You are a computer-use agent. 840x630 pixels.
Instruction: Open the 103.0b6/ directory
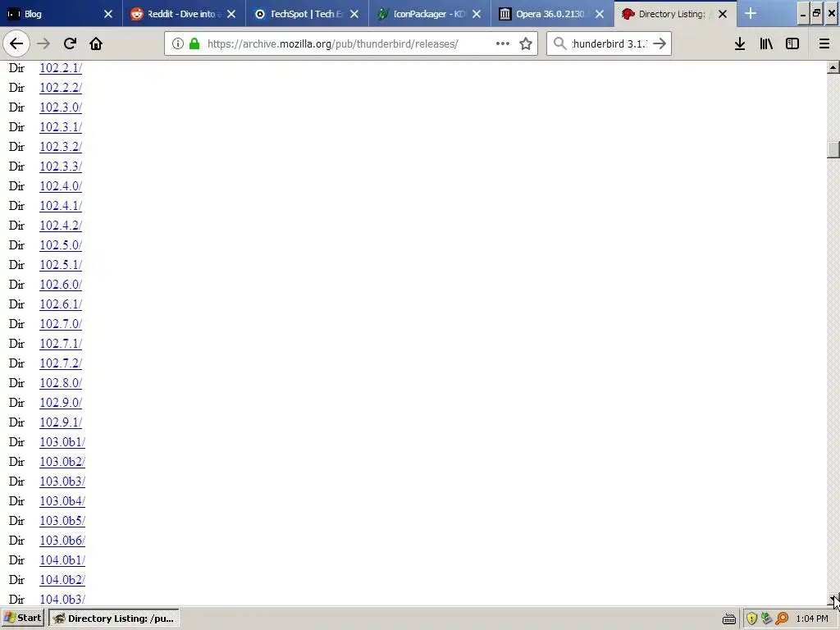(x=62, y=541)
